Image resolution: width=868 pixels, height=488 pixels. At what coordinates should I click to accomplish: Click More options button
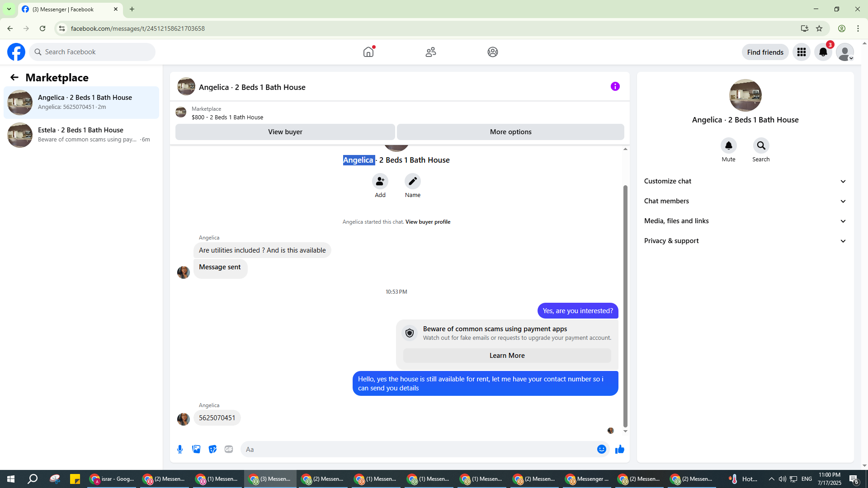click(510, 132)
